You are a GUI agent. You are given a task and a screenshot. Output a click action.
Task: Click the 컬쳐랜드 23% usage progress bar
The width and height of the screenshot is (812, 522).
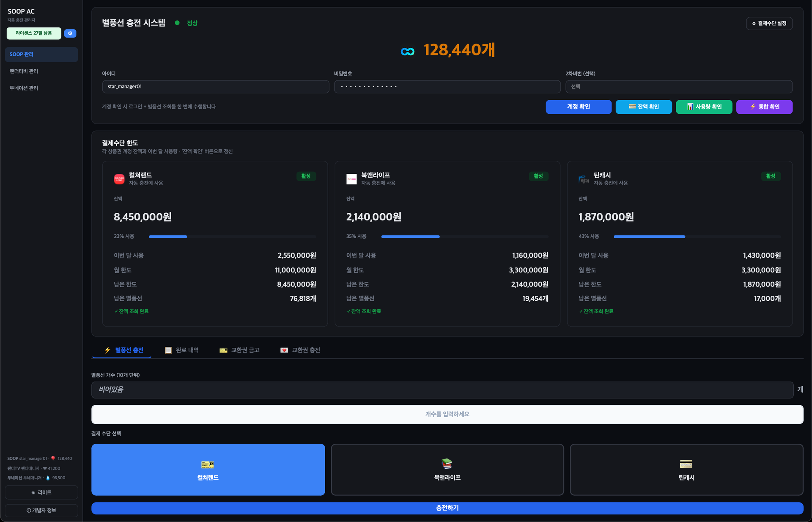[232, 237]
